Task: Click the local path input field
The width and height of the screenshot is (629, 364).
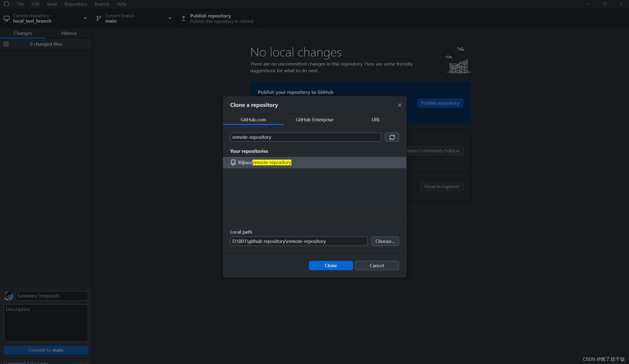Action: [299, 241]
